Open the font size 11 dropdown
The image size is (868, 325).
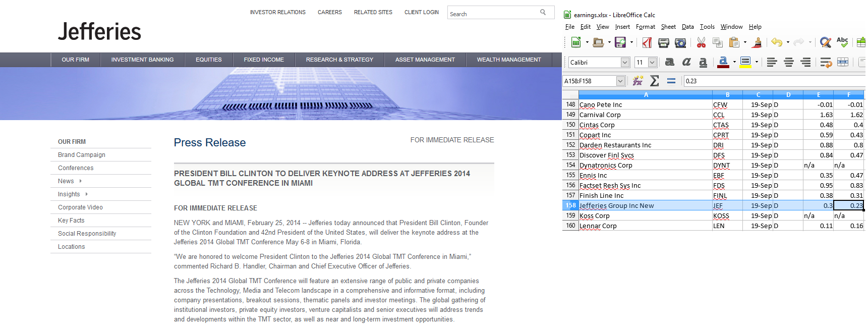(652, 62)
